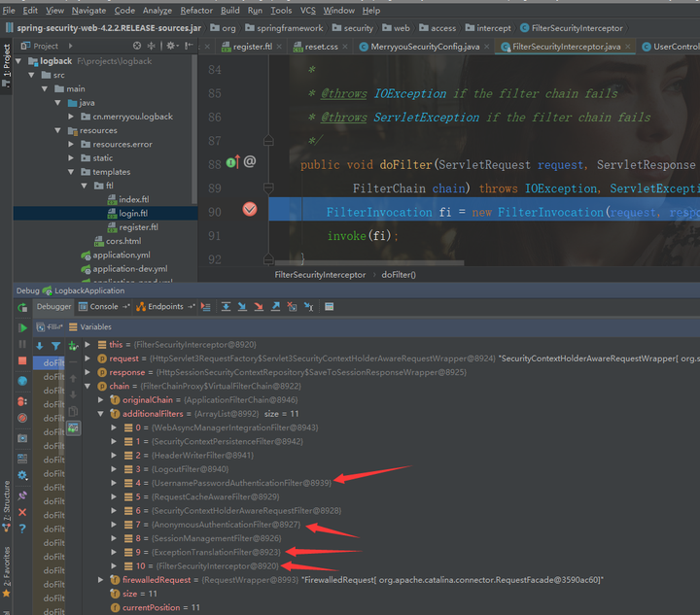Resume program with green play icon
Viewport: 700px width, 615px height.
22,327
